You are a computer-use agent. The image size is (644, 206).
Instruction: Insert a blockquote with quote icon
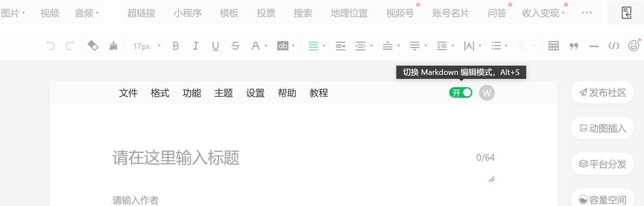(x=574, y=46)
